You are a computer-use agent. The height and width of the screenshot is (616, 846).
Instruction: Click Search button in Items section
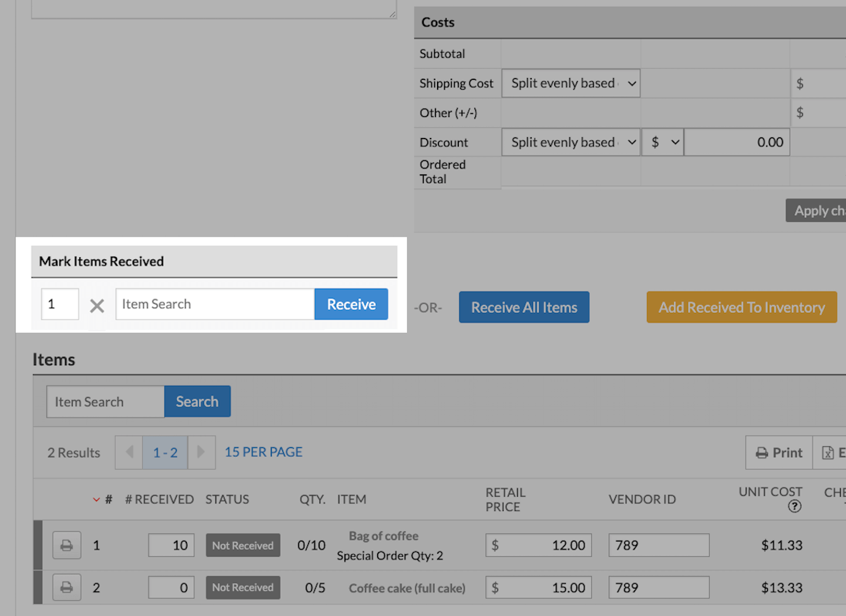[197, 402]
